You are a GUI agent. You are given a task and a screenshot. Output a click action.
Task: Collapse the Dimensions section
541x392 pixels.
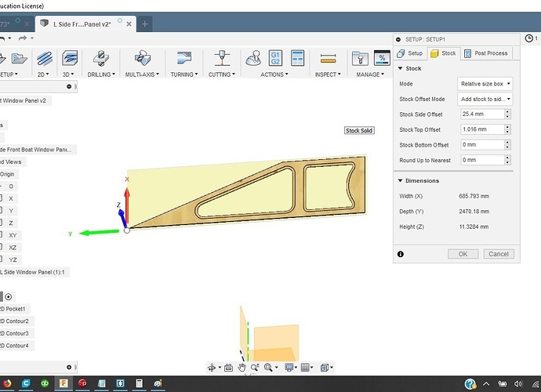click(x=400, y=180)
